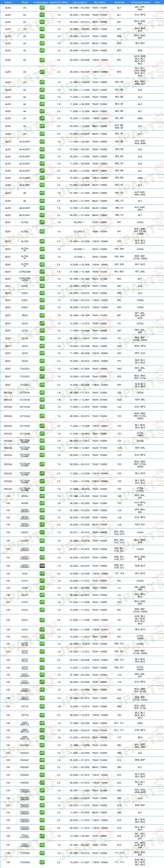Click petrol icon in Polo Variant row
Screen dimensions: 164x868
[x=42, y=845]
